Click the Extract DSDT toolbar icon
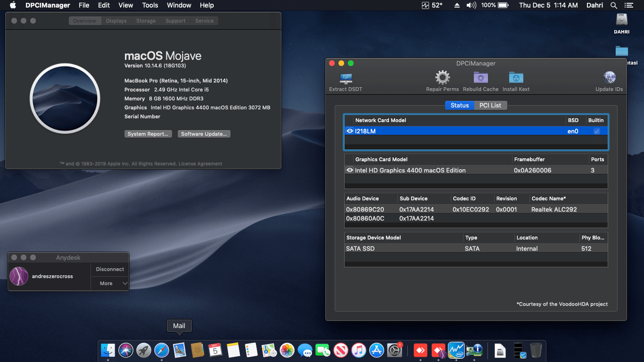Viewport: 644px width, 362px height. coord(346,79)
